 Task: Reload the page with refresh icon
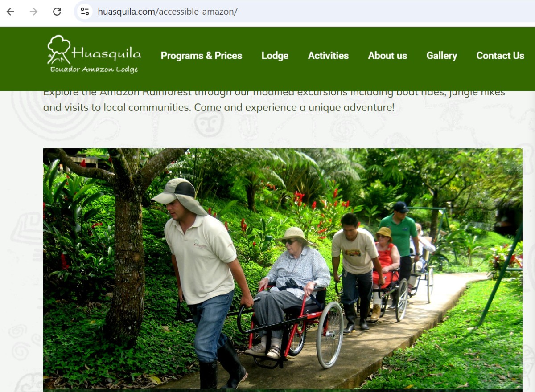coord(57,12)
